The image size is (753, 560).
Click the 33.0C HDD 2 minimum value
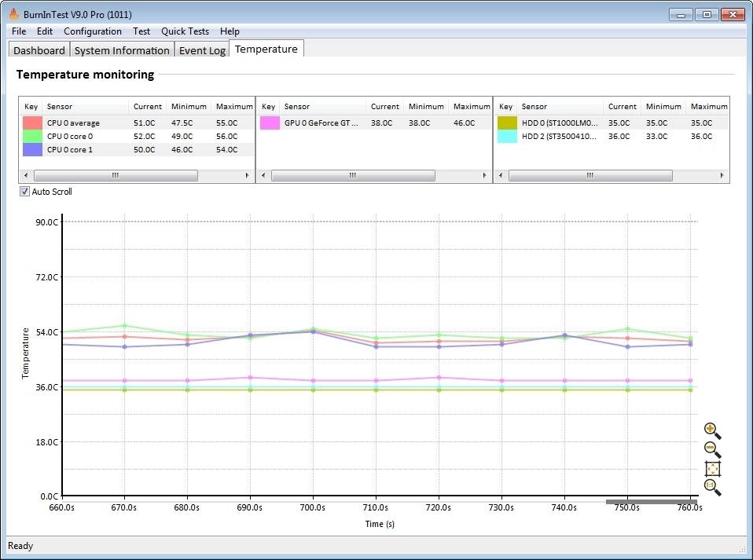click(656, 137)
